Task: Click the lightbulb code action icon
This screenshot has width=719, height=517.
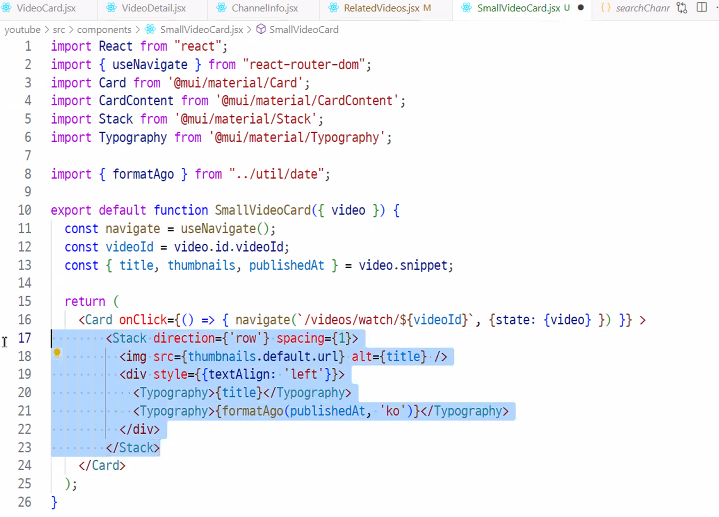Action: pyautogui.click(x=57, y=353)
